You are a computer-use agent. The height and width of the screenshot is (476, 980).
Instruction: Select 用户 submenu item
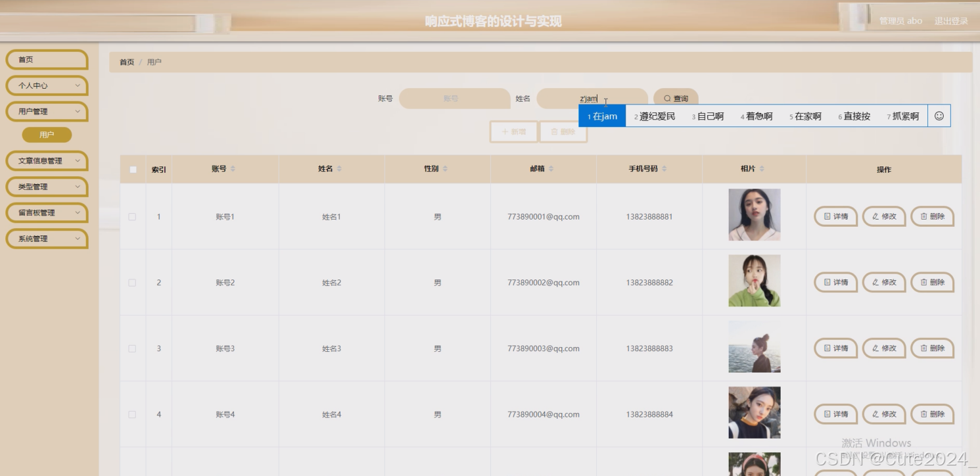(x=47, y=135)
